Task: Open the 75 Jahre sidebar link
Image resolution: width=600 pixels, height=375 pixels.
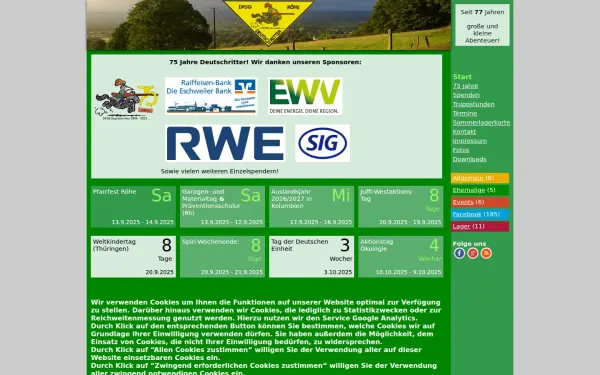Action: click(465, 86)
